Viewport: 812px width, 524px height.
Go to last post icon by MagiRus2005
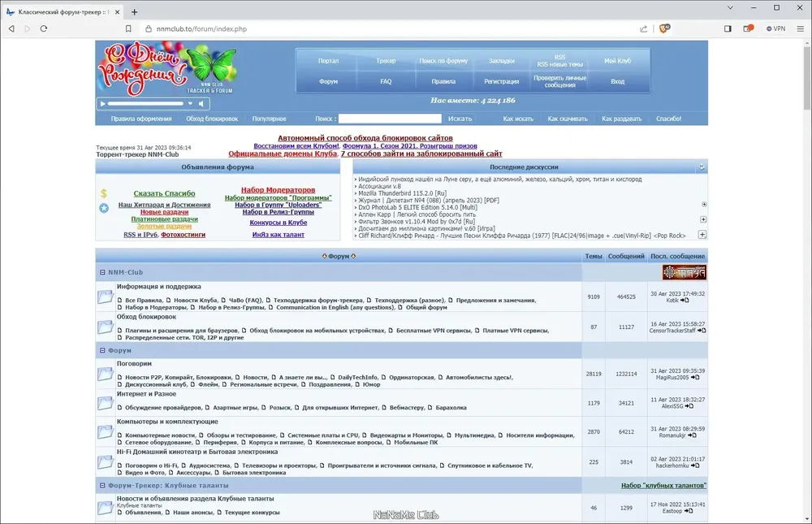click(695, 377)
